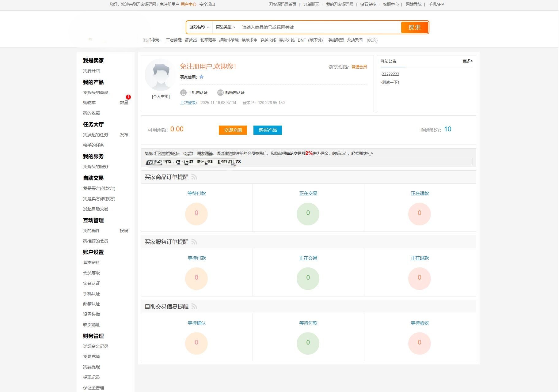Open RSS feed beside 买家服务订单提醒
559x392 pixels.
point(194,242)
